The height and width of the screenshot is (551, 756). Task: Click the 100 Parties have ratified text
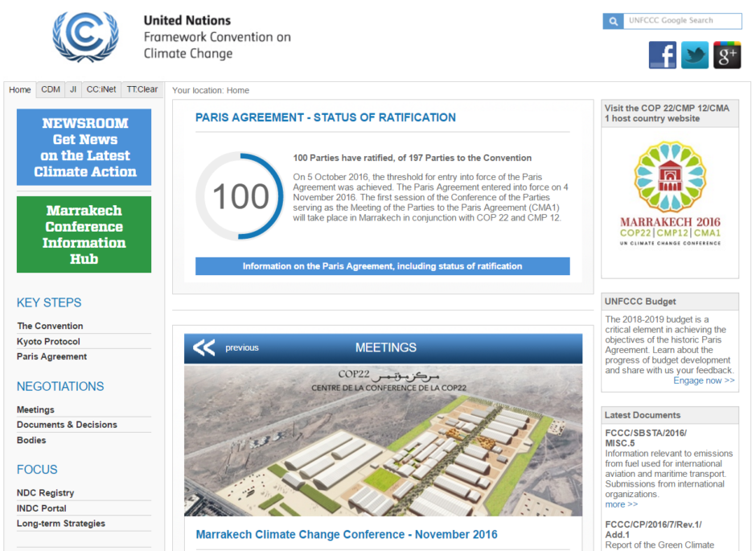pyautogui.click(x=413, y=158)
